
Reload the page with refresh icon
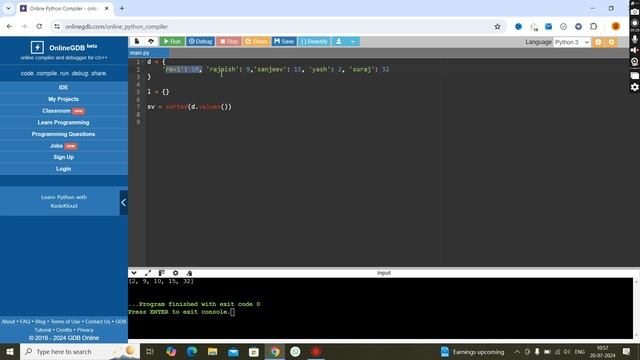[39, 27]
